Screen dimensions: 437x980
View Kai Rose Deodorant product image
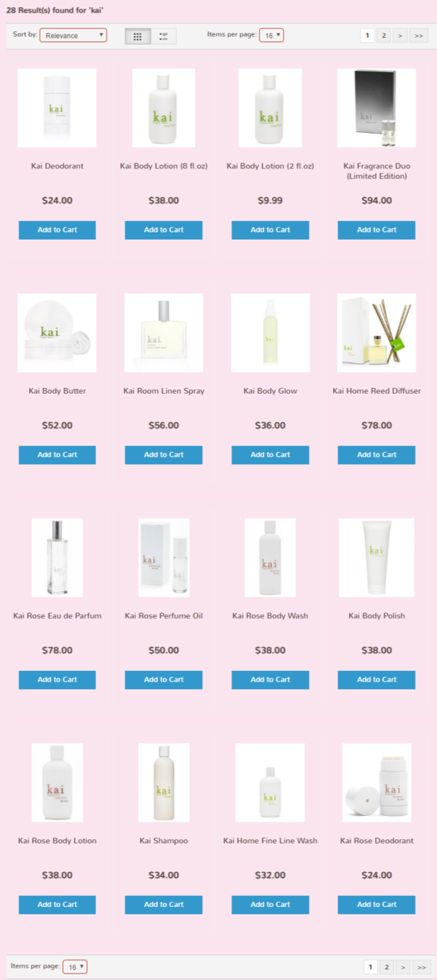[x=377, y=782]
